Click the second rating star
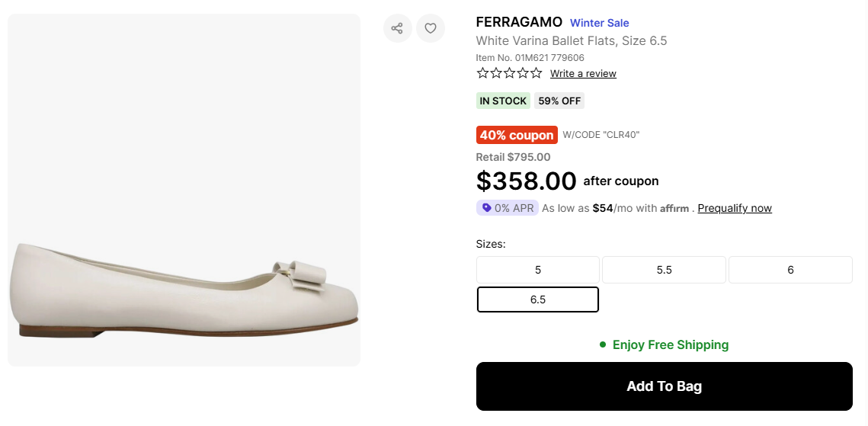The width and height of the screenshot is (868, 426). point(496,73)
